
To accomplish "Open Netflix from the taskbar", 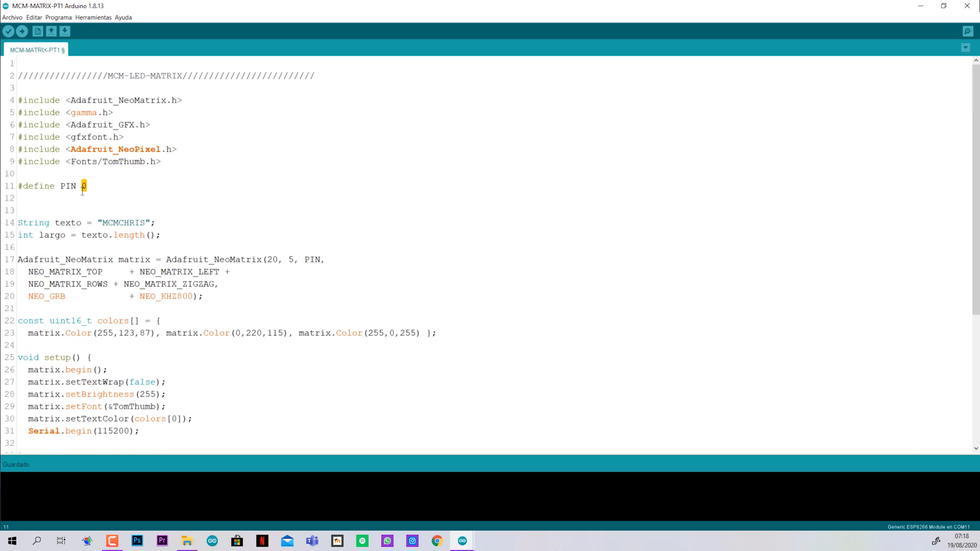I will click(262, 541).
